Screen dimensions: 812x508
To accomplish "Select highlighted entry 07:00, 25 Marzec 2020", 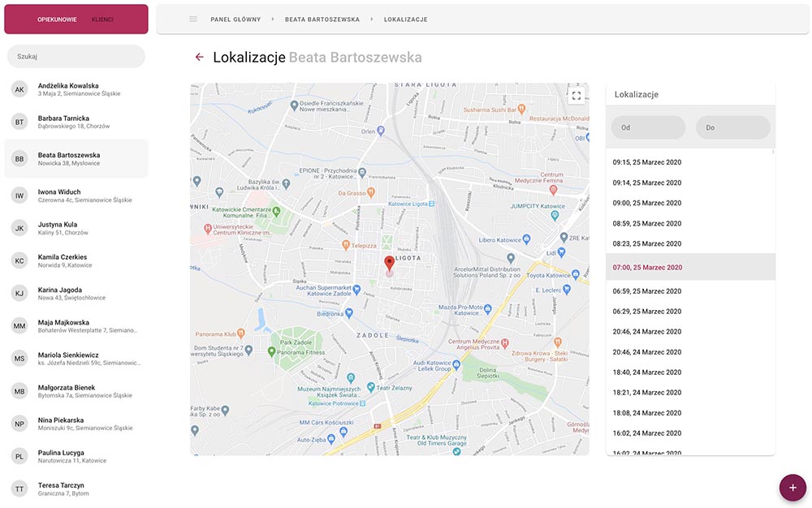I will coord(647,267).
